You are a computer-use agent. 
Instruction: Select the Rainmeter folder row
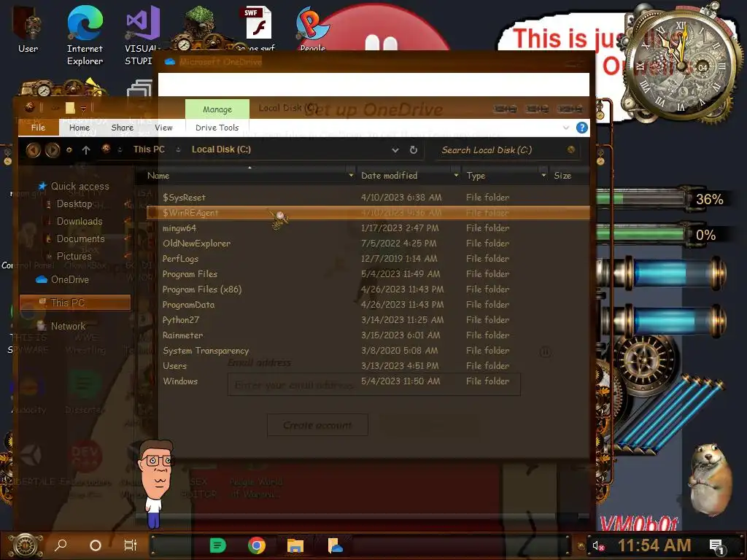(368, 335)
